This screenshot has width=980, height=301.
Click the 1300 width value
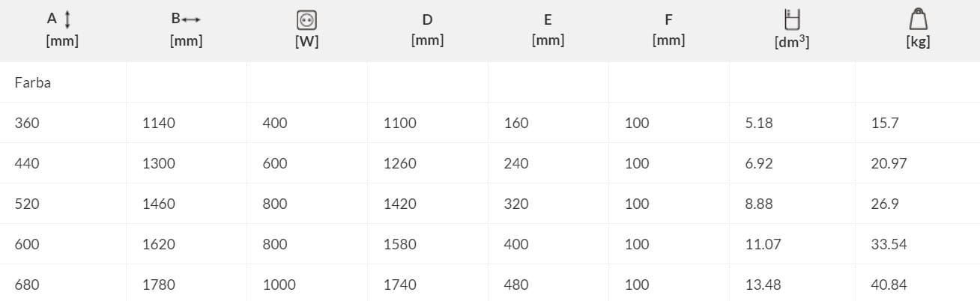click(159, 163)
